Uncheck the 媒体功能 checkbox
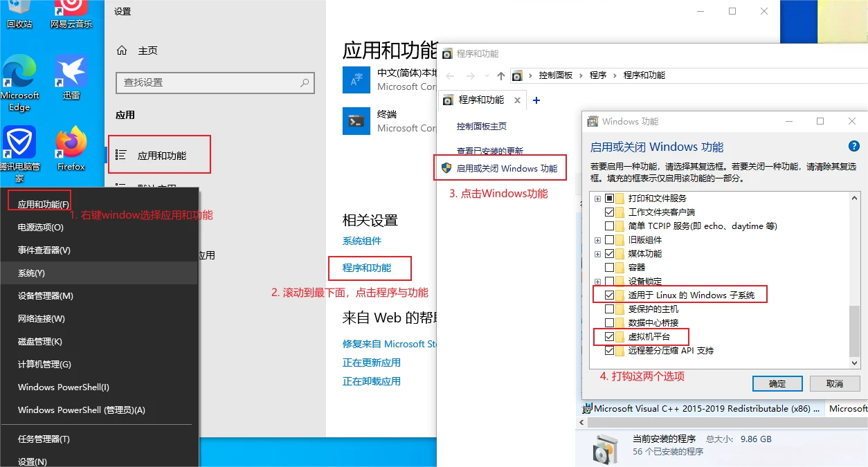The height and width of the screenshot is (467, 868). [610, 254]
